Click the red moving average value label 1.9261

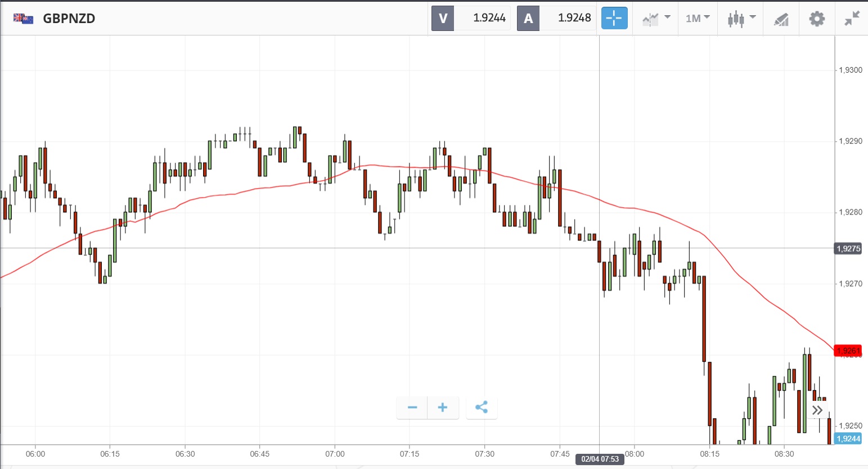848,351
